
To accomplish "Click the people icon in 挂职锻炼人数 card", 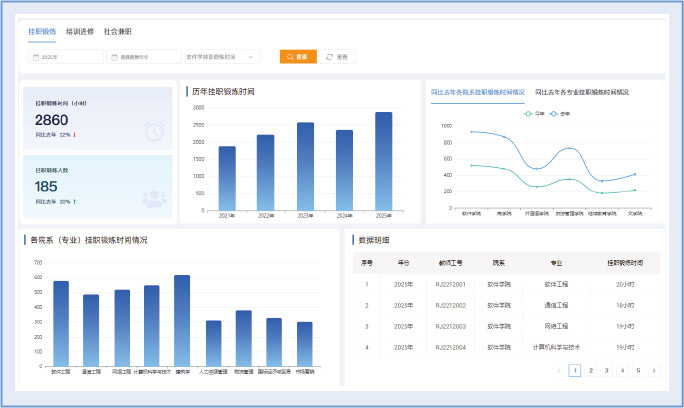I will (154, 198).
